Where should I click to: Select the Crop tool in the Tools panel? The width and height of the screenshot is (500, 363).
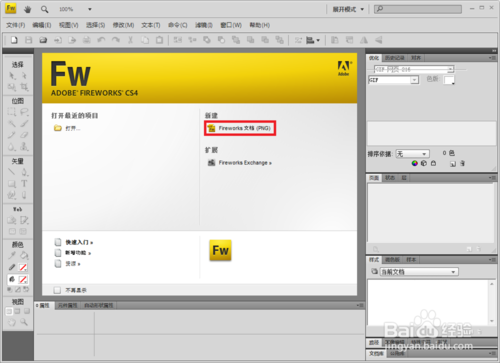24,87
